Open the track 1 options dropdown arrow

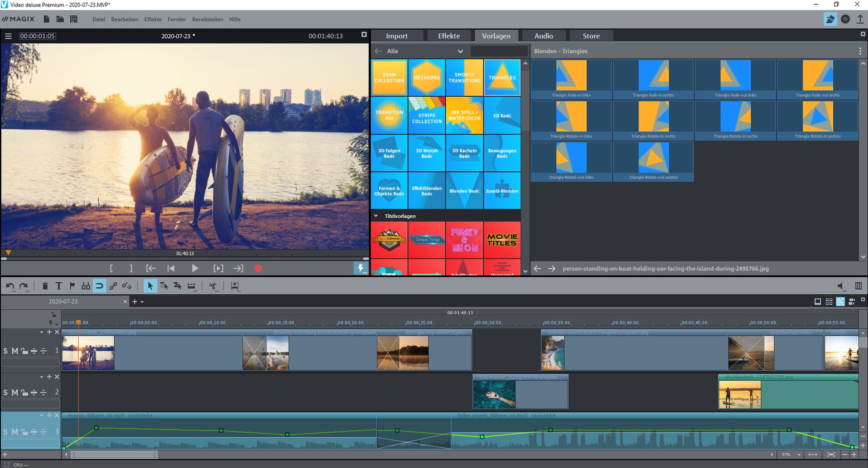[42, 332]
